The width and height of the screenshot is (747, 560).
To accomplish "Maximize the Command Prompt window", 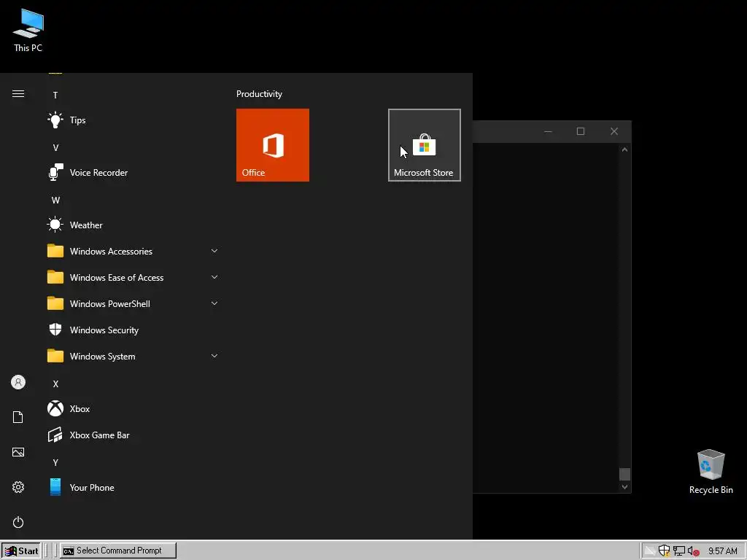I will click(580, 131).
